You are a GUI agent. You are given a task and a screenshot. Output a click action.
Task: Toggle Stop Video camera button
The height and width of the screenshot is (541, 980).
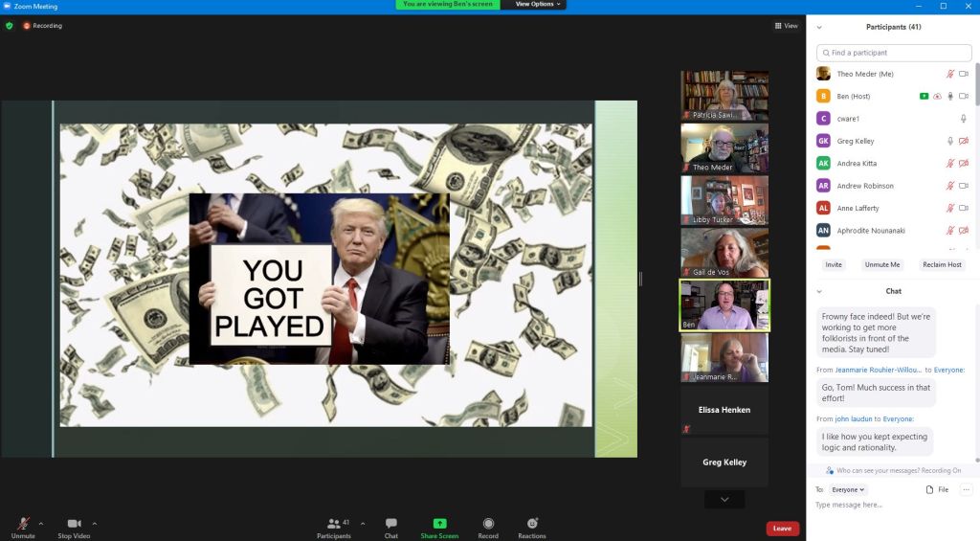pyautogui.click(x=74, y=524)
